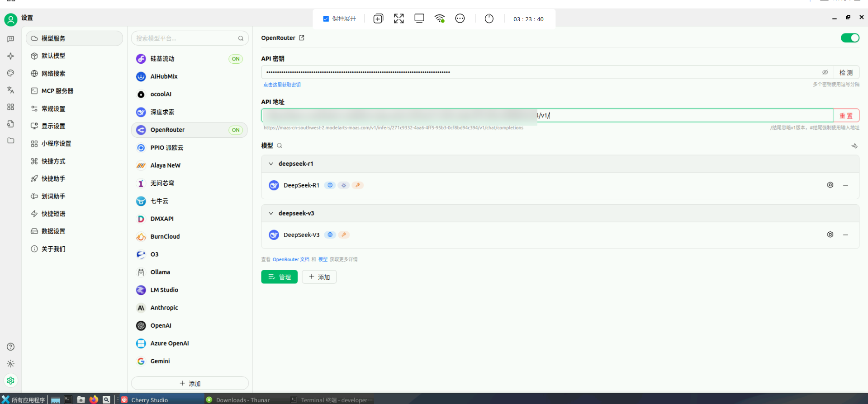Viewport: 868px width, 404px height.
Task: Open the knowledge base sidebar icon
Action: pyautogui.click(x=10, y=124)
